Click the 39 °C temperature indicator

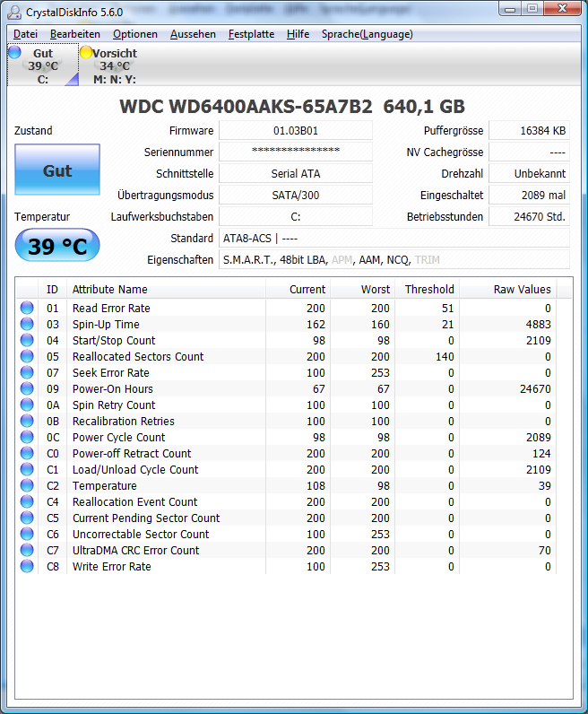(57, 246)
